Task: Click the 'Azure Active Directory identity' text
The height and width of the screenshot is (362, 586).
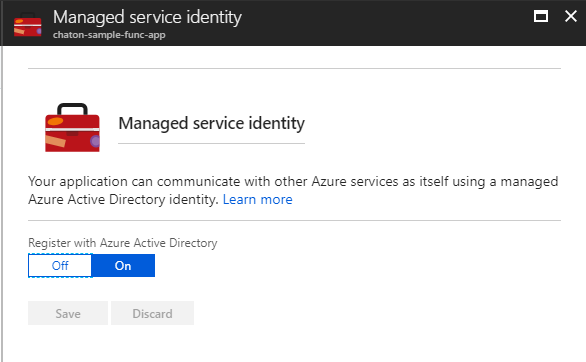Action: [x=123, y=199]
